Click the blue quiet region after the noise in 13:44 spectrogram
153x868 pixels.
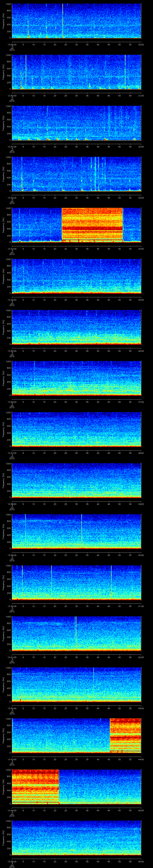100,787
